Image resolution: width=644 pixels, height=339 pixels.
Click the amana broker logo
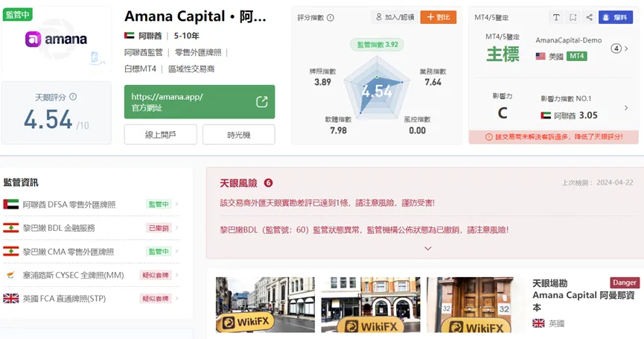pyautogui.click(x=57, y=39)
